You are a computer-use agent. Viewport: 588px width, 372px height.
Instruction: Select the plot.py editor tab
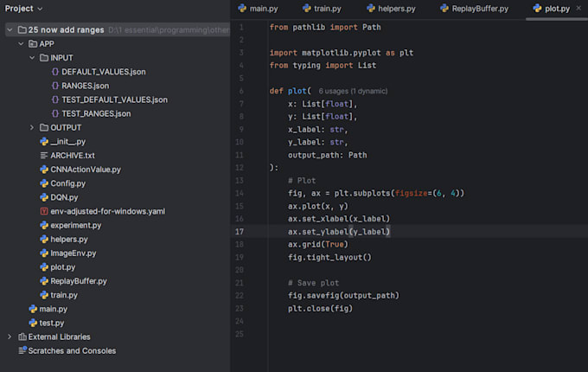552,9
